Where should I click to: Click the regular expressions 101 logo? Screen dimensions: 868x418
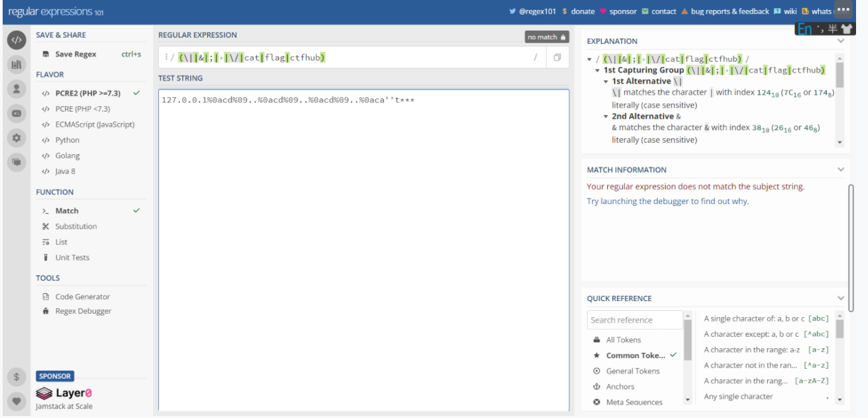pos(55,12)
